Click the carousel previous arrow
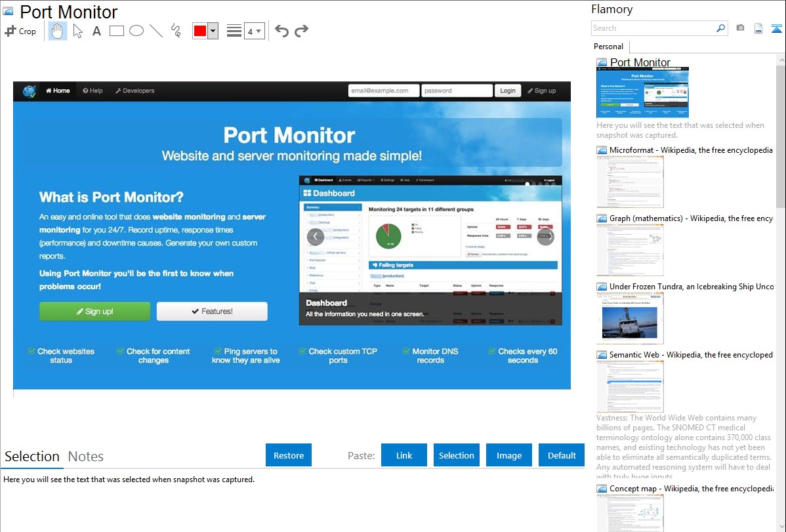Screen dimensions: 786x532 pos(316,236)
